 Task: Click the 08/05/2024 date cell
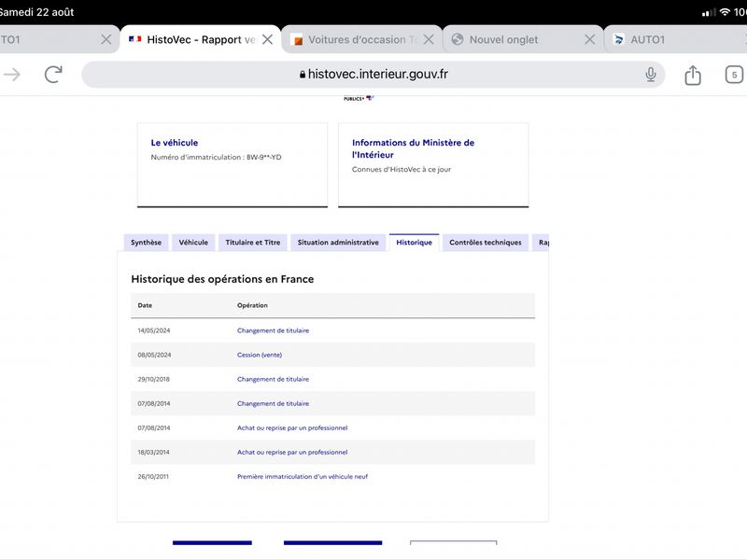pos(154,355)
